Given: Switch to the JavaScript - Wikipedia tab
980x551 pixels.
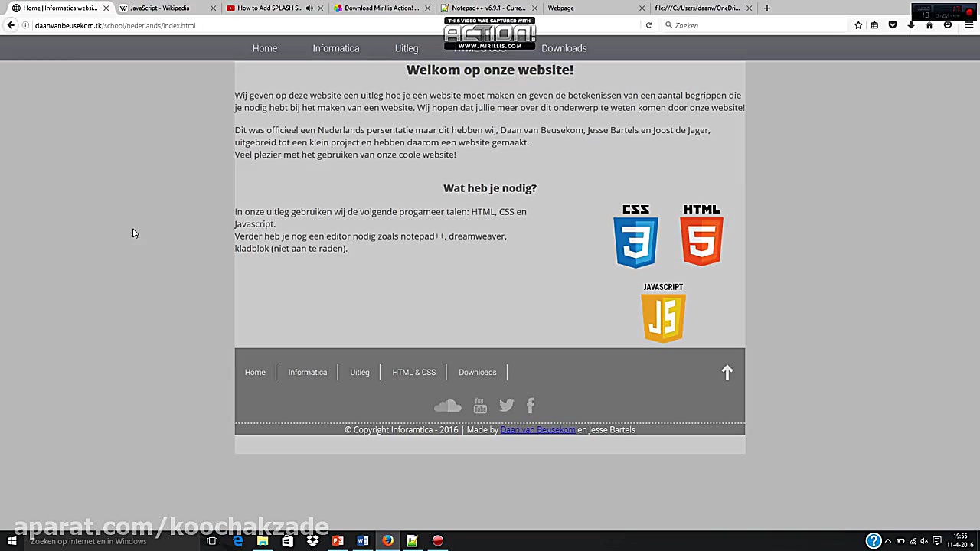Looking at the screenshot, I should [x=159, y=8].
